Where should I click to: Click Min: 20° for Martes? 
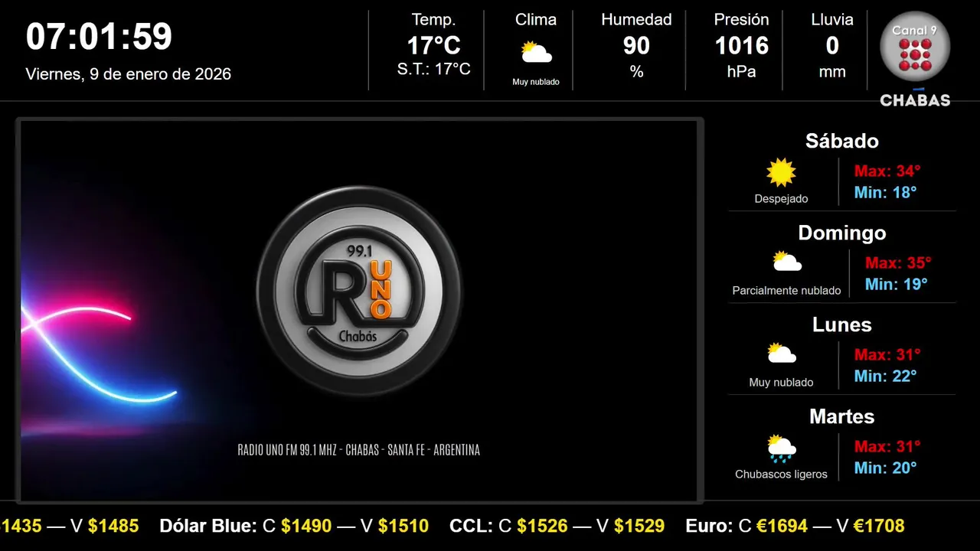[885, 468]
